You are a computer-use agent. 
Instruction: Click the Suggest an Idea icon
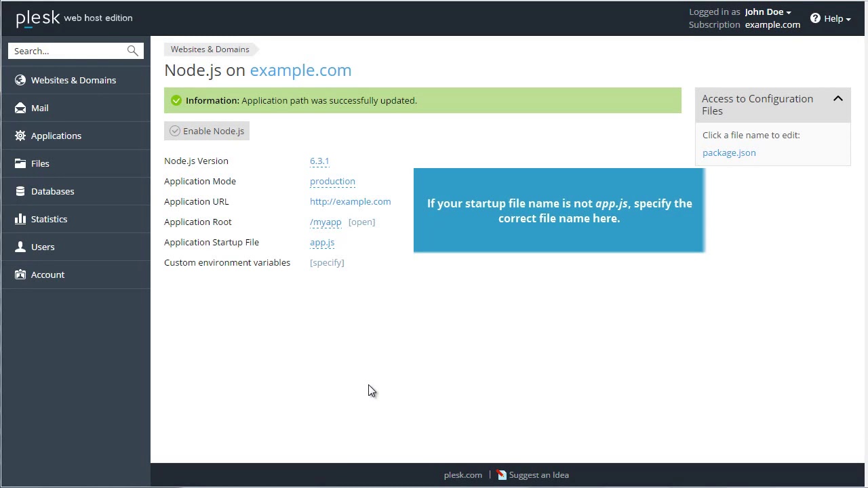pos(502,475)
